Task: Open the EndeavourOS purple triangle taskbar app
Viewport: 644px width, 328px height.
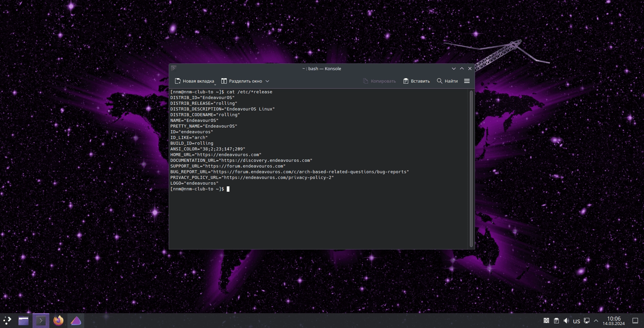Action: 76,321
